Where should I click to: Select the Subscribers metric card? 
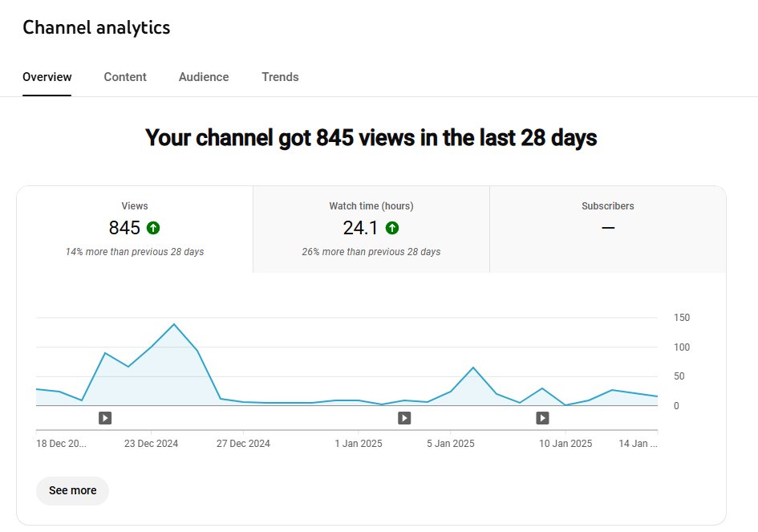[608, 229]
